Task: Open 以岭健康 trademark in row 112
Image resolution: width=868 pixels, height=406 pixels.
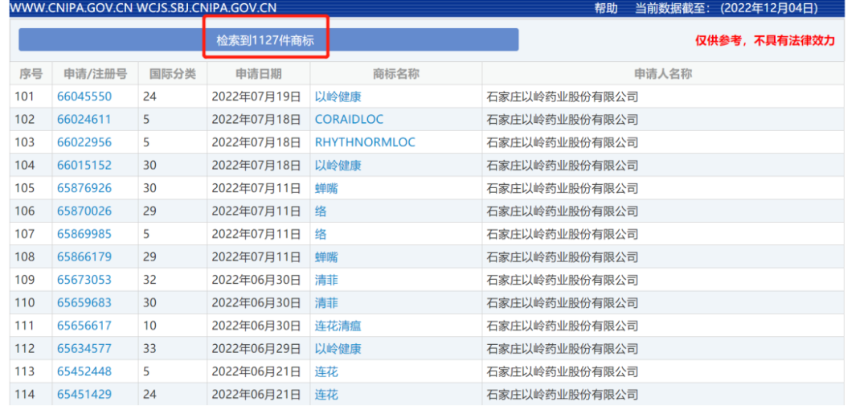Action: coord(338,349)
